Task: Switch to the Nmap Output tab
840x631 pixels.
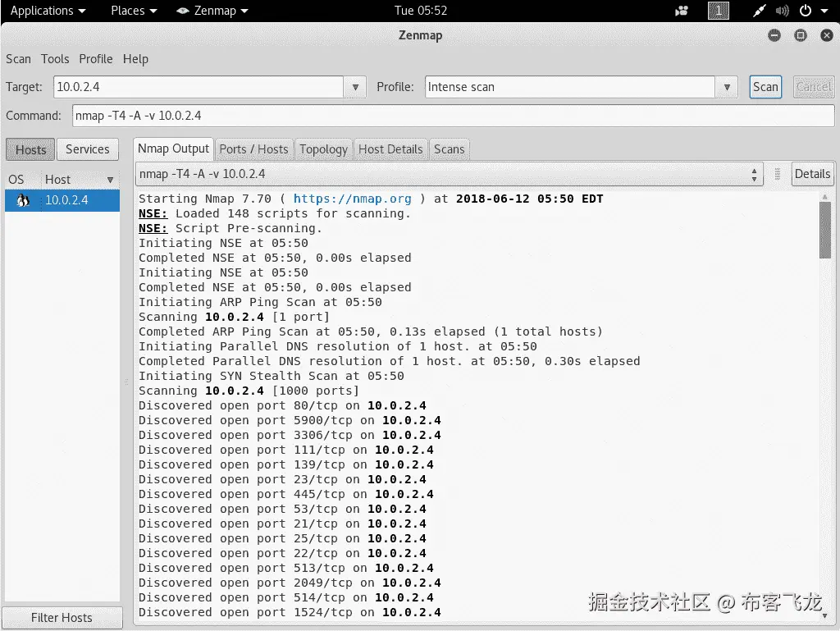Action: tap(173, 149)
